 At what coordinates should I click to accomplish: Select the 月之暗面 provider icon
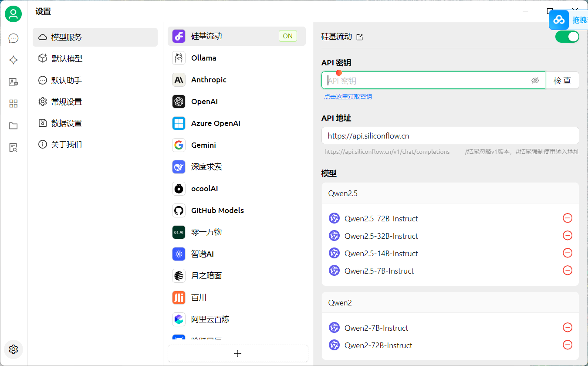[x=179, y=276]
